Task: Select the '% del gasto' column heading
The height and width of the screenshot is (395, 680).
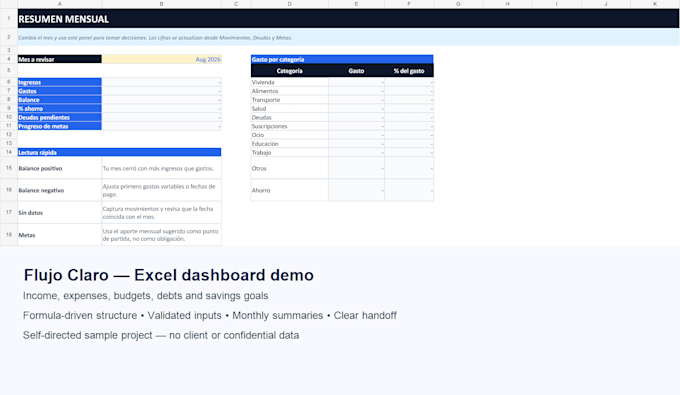Action: (x=409, y=71)
